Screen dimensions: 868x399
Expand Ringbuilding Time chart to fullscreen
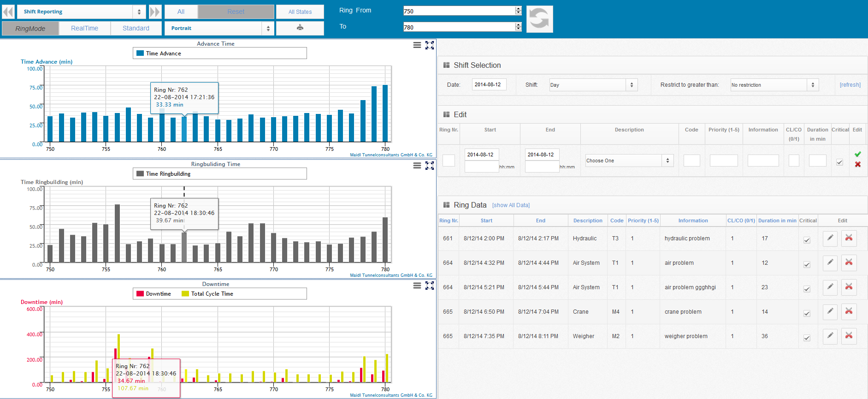coord(430,166)
